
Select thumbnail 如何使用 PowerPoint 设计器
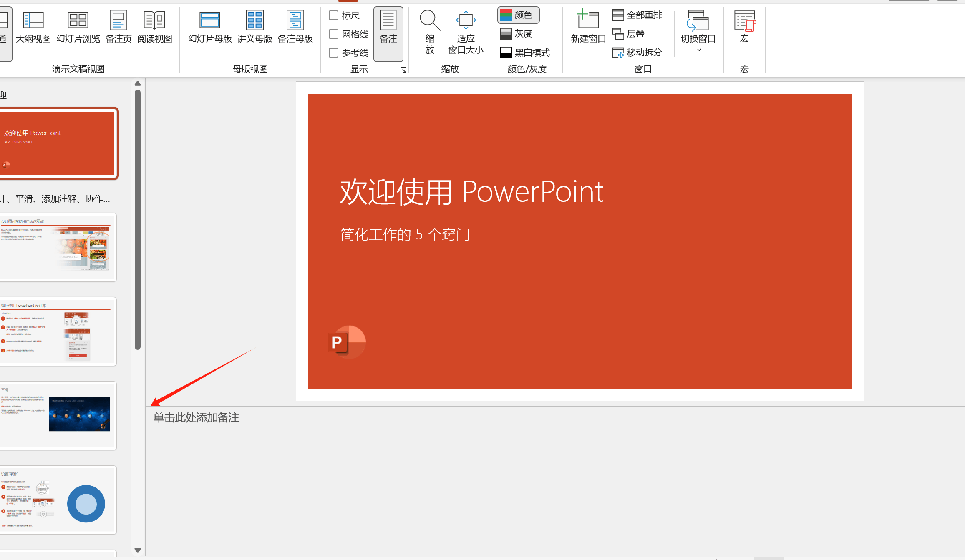tap(58, 331)
